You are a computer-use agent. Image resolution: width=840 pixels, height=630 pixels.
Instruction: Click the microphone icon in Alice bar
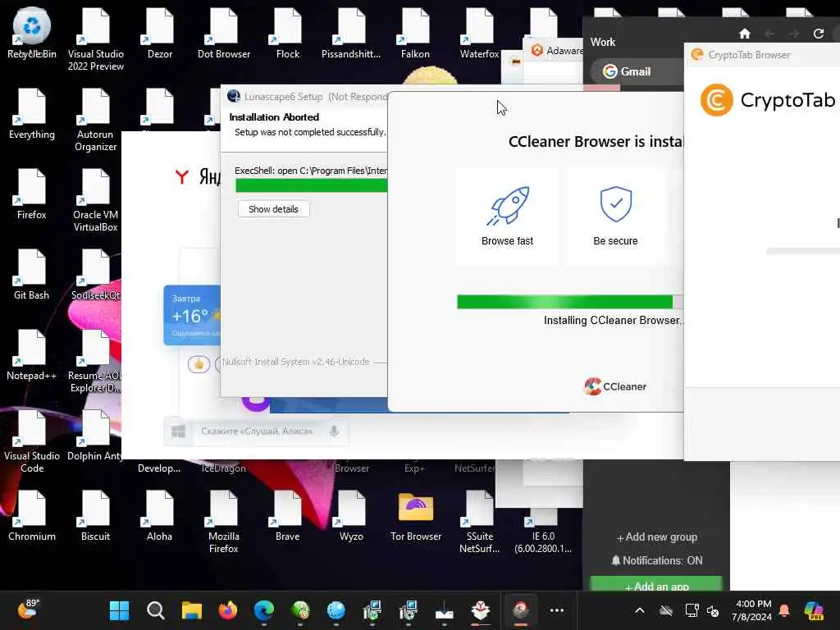pos(334,431)
